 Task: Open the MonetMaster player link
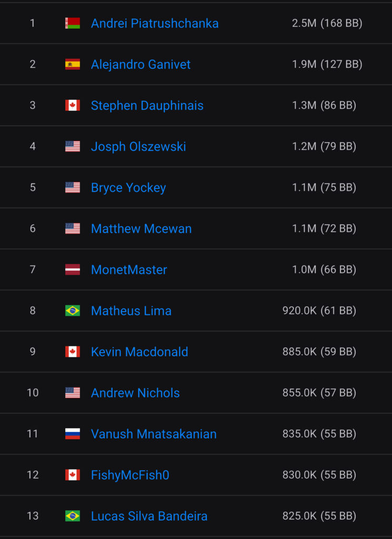coord(129,269)
